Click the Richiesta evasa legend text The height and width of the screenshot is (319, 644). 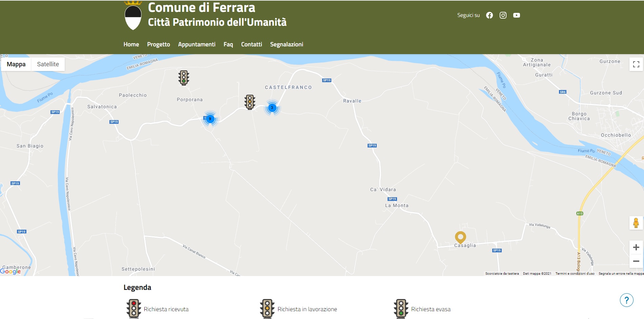pyautogui.click(x=431, y=309)
